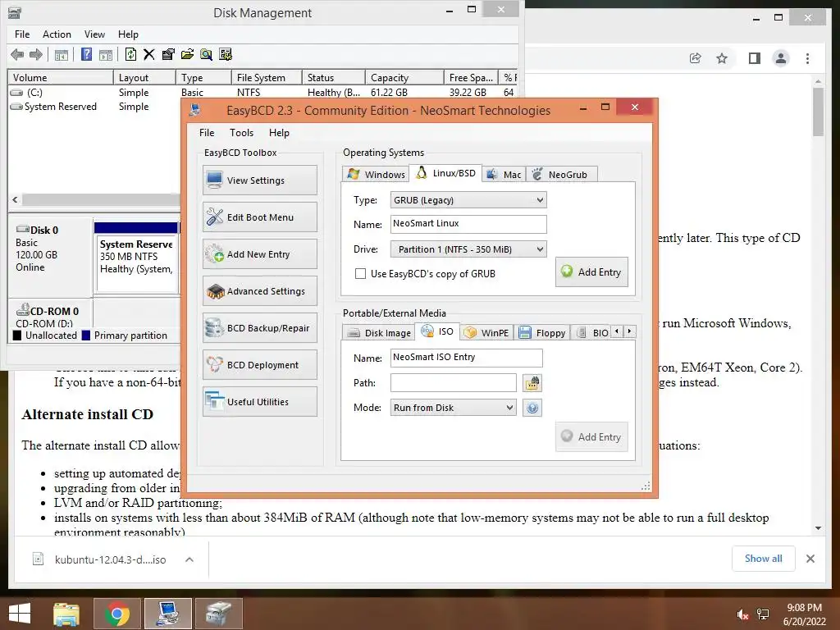This screenshot has height=630, width=840.
Task: Click the EasyBCD taskbar icon
Action: point(168,614)
